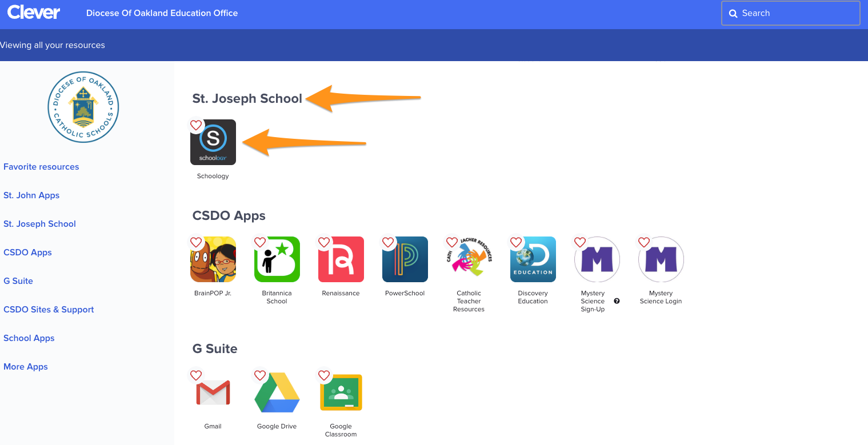Image resolution: width=868 pixels, height=445 pixels.
Task: Click the Renaissance label text
Action: [x=341, y=293]
